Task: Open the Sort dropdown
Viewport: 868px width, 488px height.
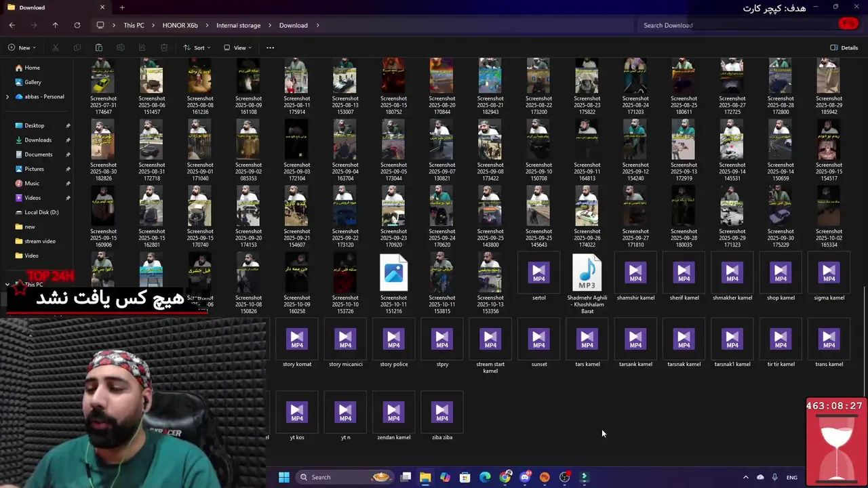Action: point(197,47)
